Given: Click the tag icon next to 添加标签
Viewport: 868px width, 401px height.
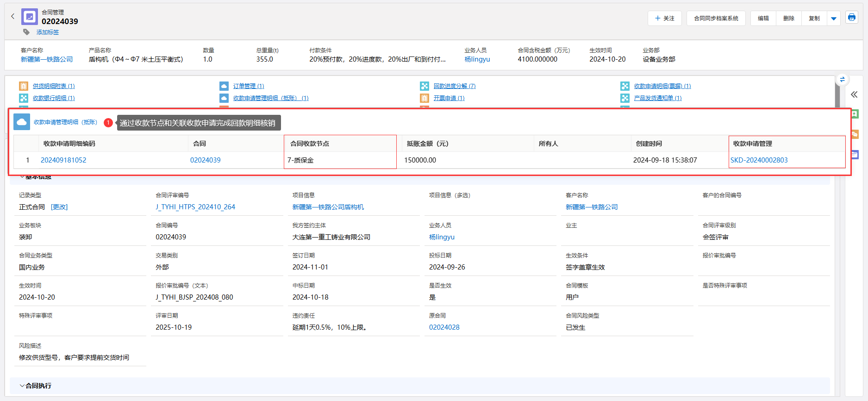Looking at the screenshot, I should (x=26, y=32).
